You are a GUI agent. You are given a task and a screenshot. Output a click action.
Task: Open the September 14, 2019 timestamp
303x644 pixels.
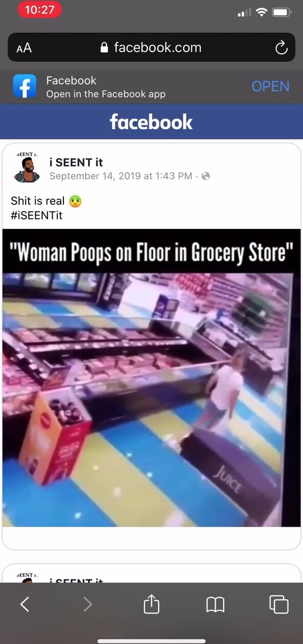click(120, 176)
